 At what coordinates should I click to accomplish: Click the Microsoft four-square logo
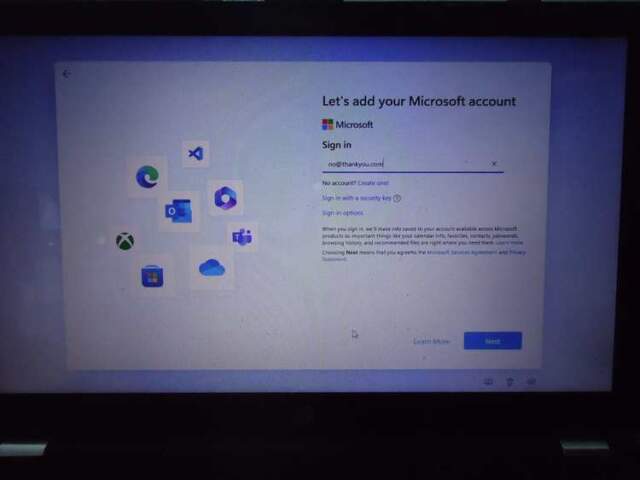click(x=327, y=124)
